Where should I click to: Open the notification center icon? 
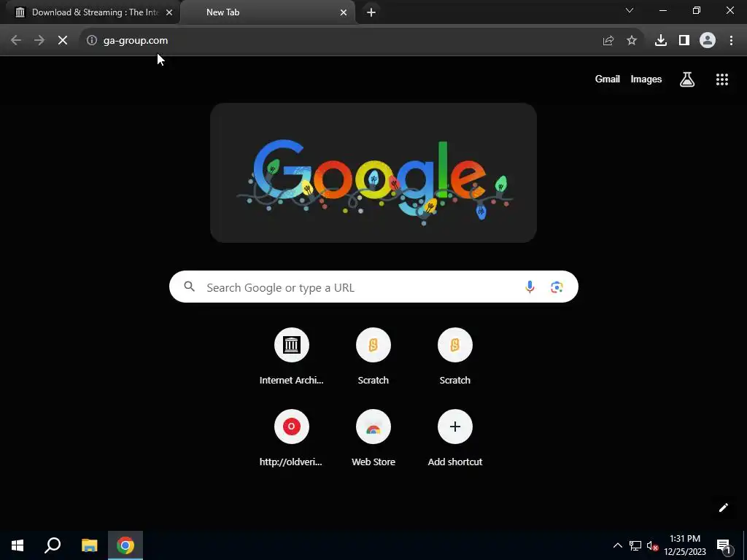(724, 545)
